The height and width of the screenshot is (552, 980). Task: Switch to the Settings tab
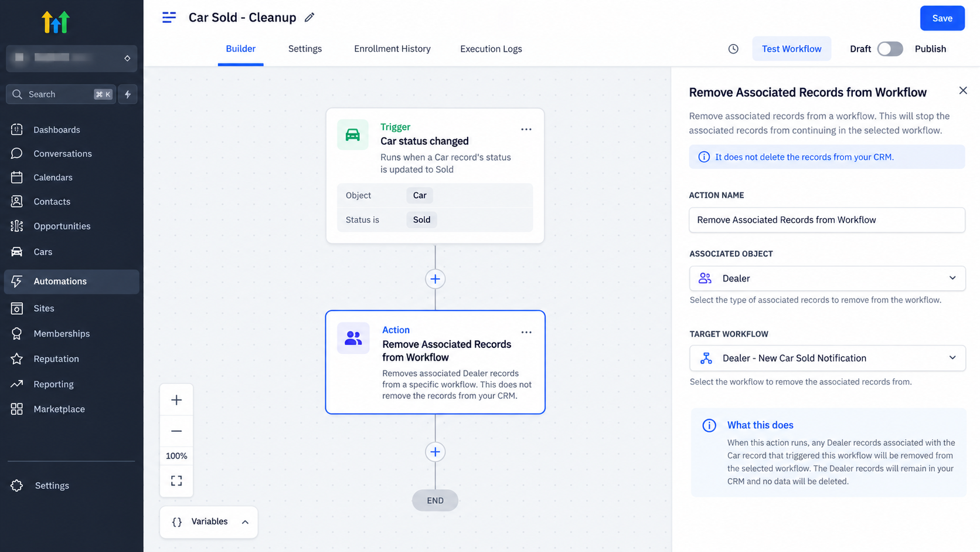pos(305,49)
